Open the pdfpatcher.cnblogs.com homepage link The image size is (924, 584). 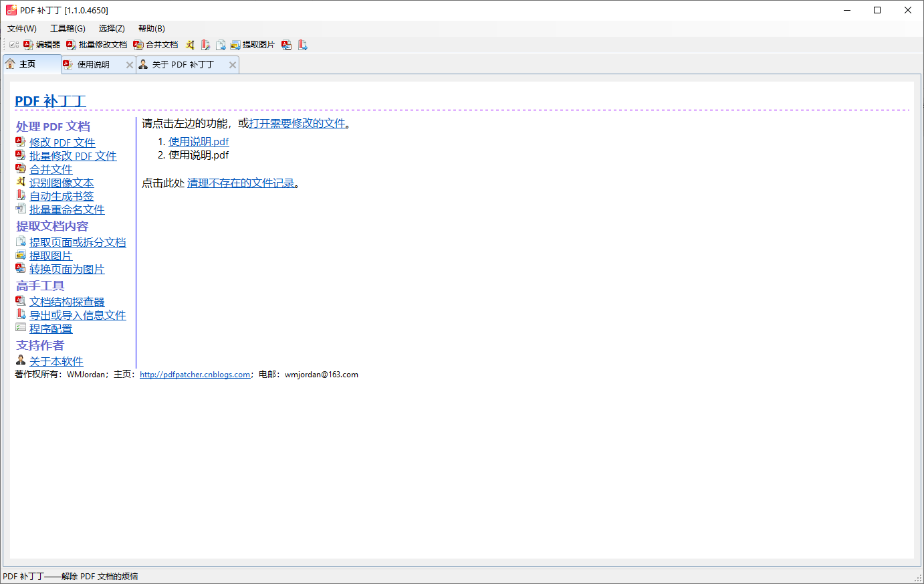[195, 375]
